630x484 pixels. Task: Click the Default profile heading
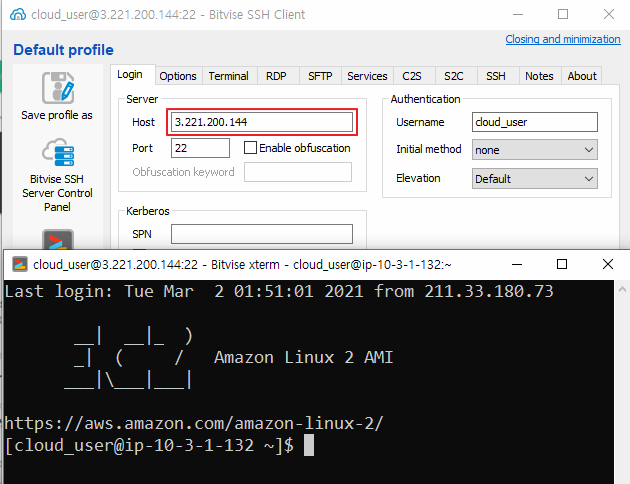(x=63, y=50)
